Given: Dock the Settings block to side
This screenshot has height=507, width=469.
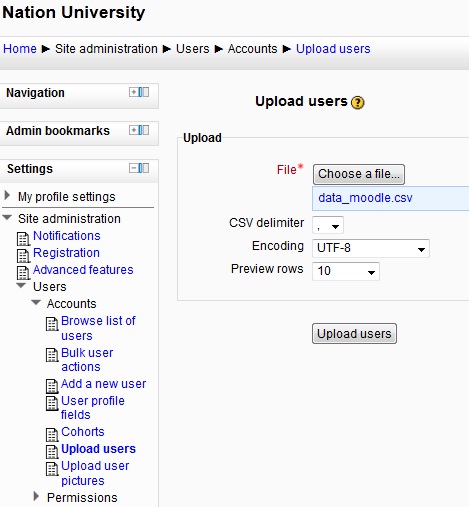Looking at the screenshot, I should 144,168.
